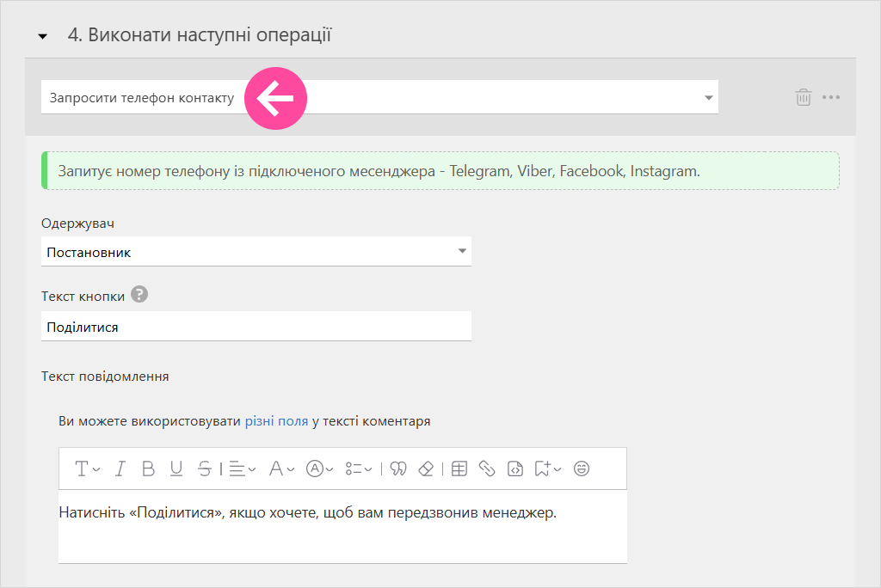Click the help icon next to 'Текст кнопки'
This screenshot has height=588, width=881.
click(x=139, y=295)
